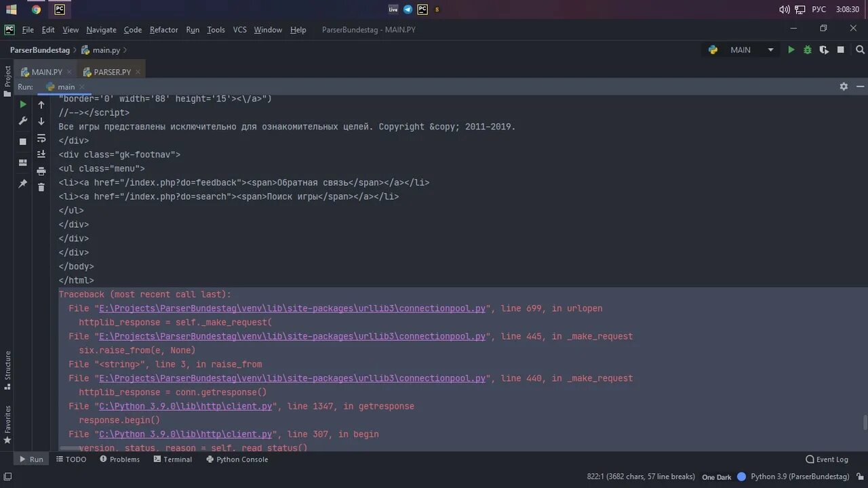Stop execution using top toolbar stop square
Screen dimensions: 868x488
pyautogui.click(x=841, y=50)
